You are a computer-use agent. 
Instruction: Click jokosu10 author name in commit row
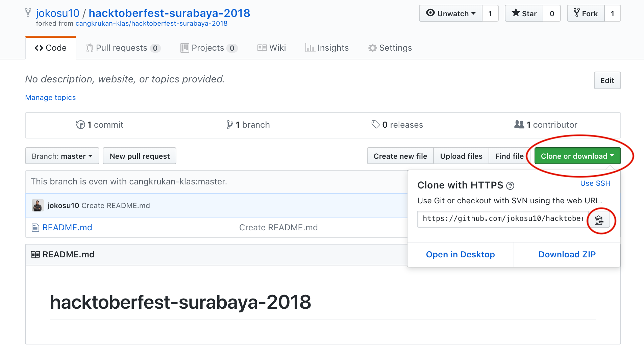point(63,206)
